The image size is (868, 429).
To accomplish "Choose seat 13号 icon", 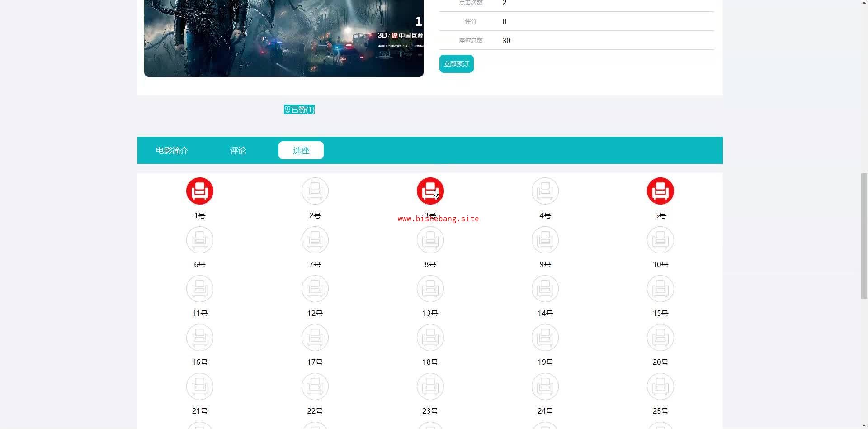I will coord(430,289).
